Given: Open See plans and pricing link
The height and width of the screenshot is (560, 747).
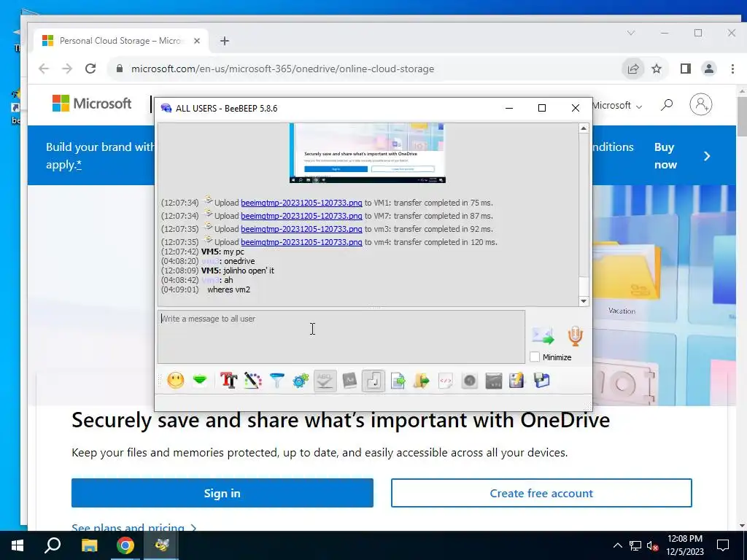Looking at the screenshot, I should click(134, 527).
